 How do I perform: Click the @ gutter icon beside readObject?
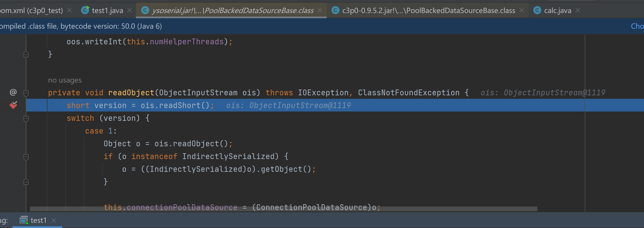click(13, 92)
